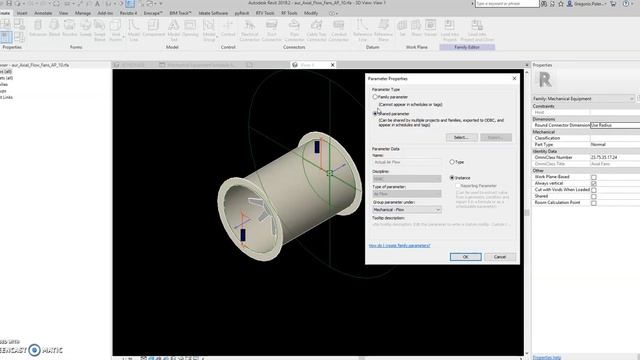
Task: Click the search keyword input box
Action: [x=507, y=4]
